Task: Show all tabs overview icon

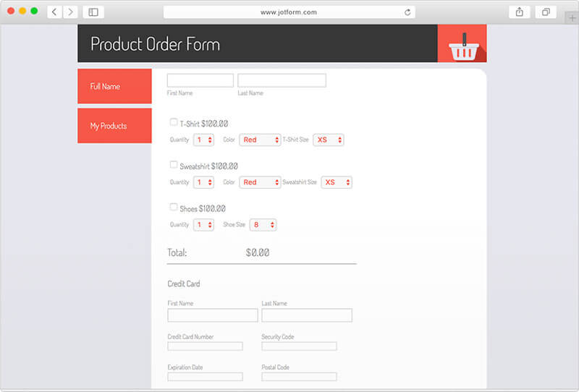Action: pos(546,12)
